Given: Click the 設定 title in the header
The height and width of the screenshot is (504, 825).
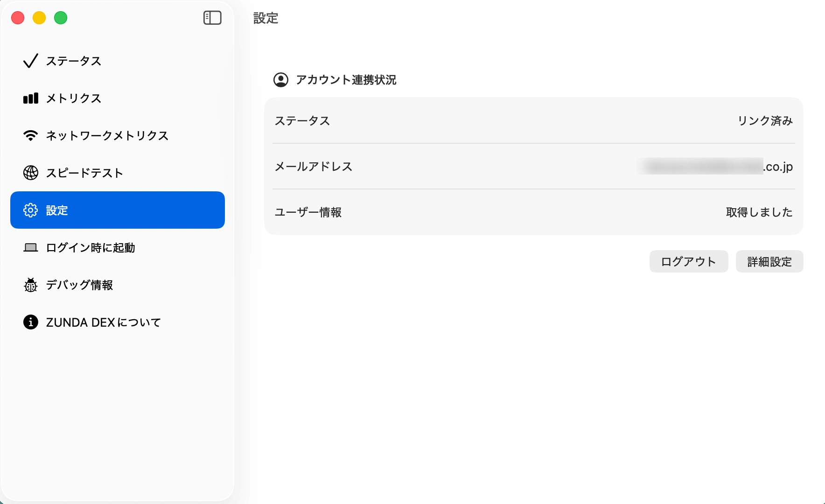Looking at the screenshot, I should 266,18.
